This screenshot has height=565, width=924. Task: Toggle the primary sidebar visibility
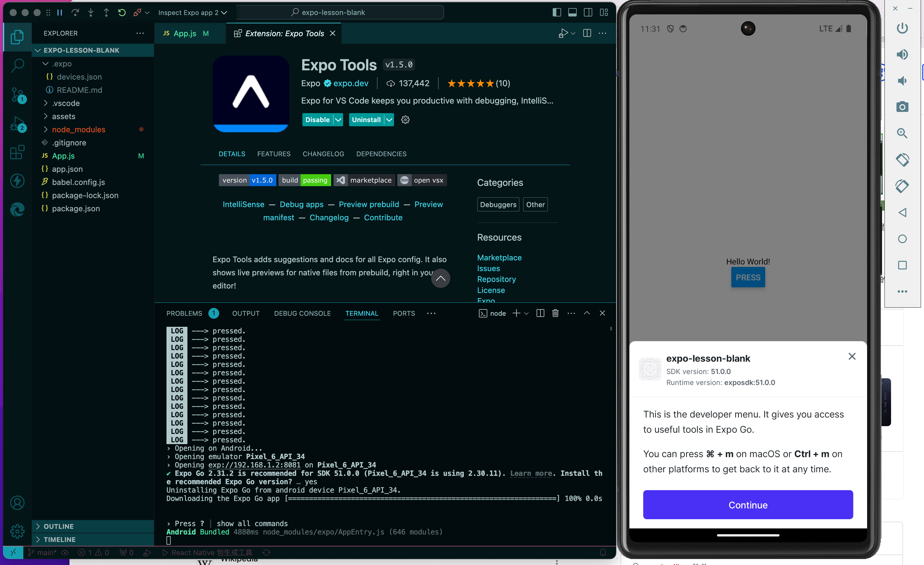click(x=557, y=12)
